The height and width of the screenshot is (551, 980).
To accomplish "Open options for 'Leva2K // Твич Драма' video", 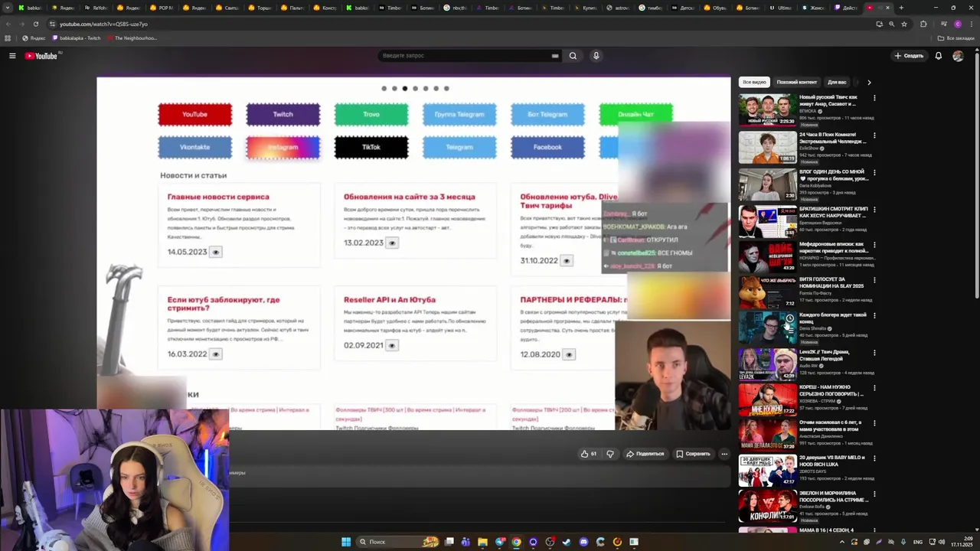I will pos(874,352).
